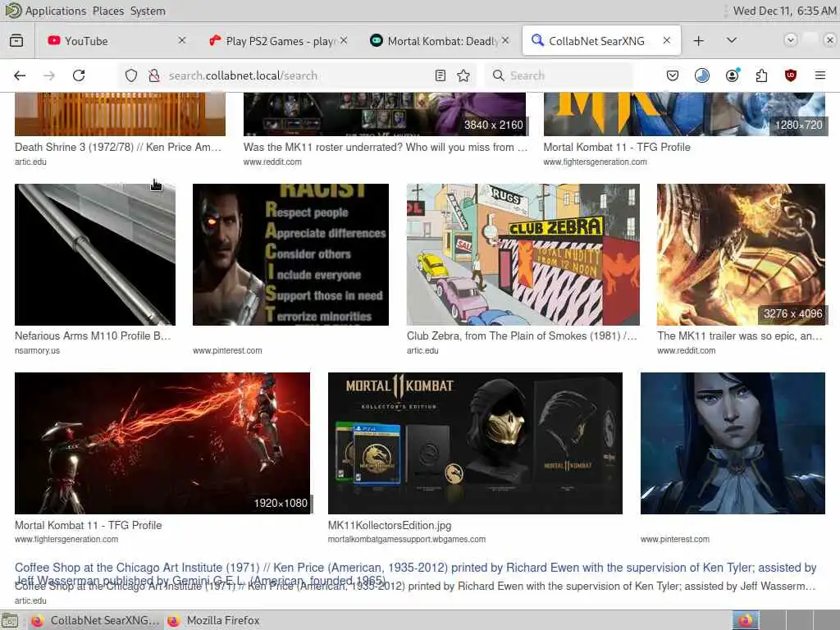Screen dimensions: 840x630
Task: Open the Applications menu
Action: [55, 11]
